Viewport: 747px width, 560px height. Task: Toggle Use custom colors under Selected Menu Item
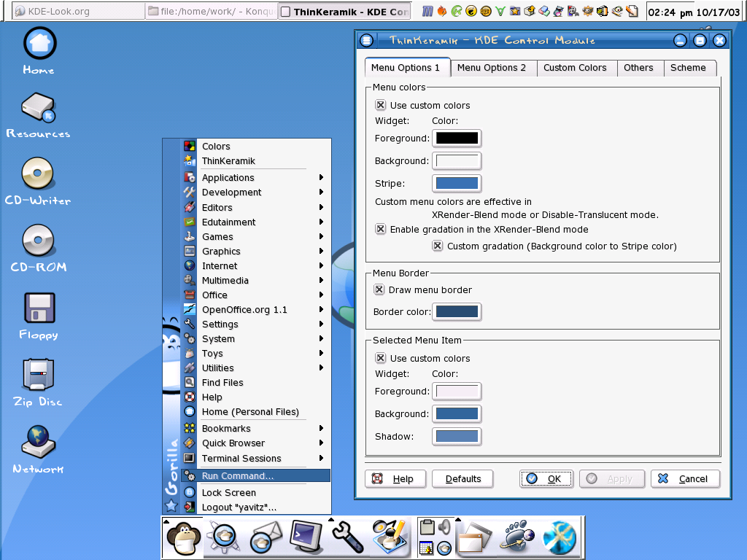click(380, 357)
